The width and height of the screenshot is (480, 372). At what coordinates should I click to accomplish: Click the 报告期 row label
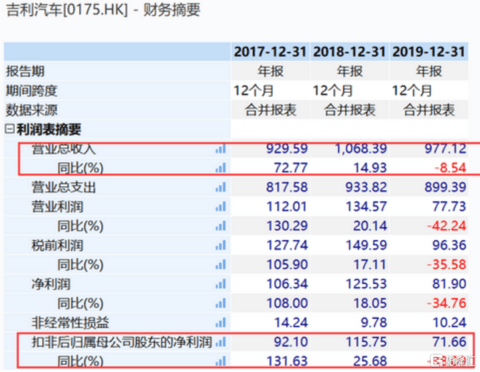pos(25,71)
